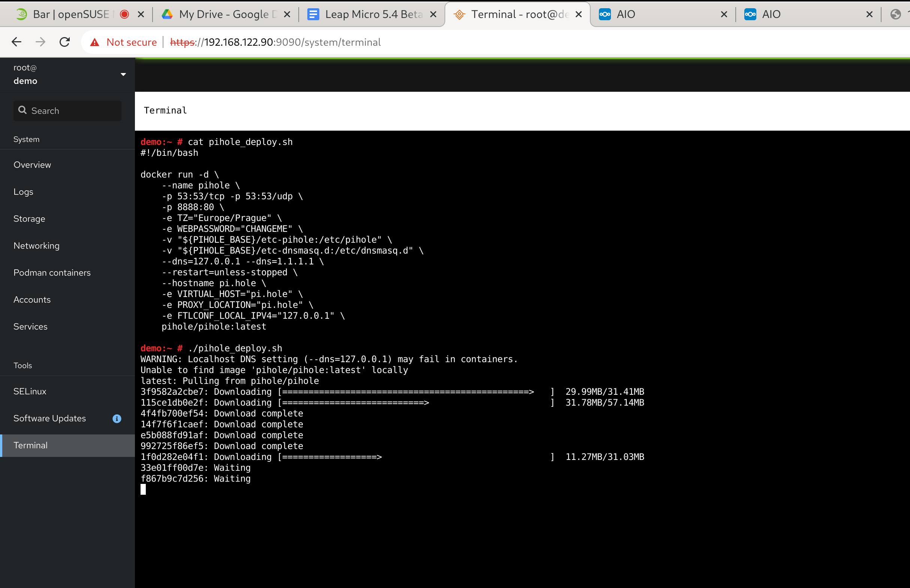Open the Logs section icon
Viewport: 910px width, 588px height.
[x=24, y=192]
